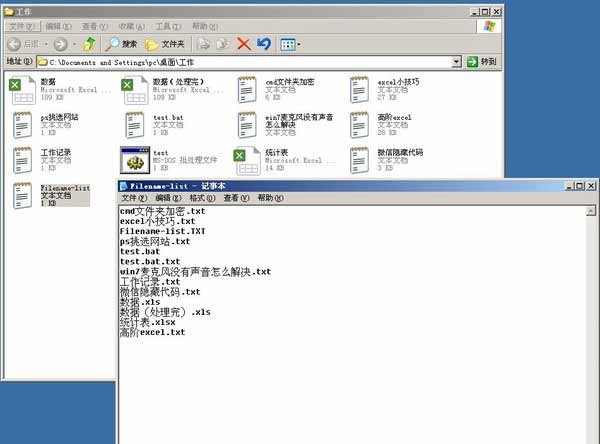Click the Views grid toolbar icon
Image resolution: width=600 pixels, height=444 pixels.
(288, 44)
